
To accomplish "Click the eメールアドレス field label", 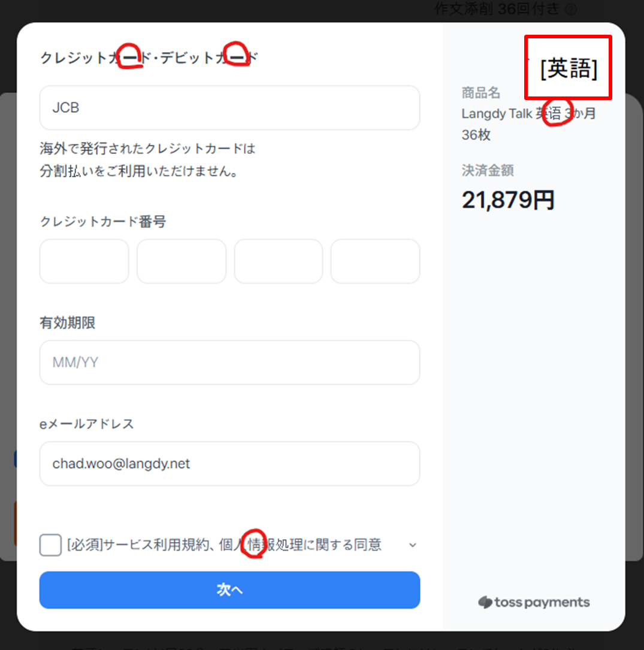I will click(x=87, y=424).
